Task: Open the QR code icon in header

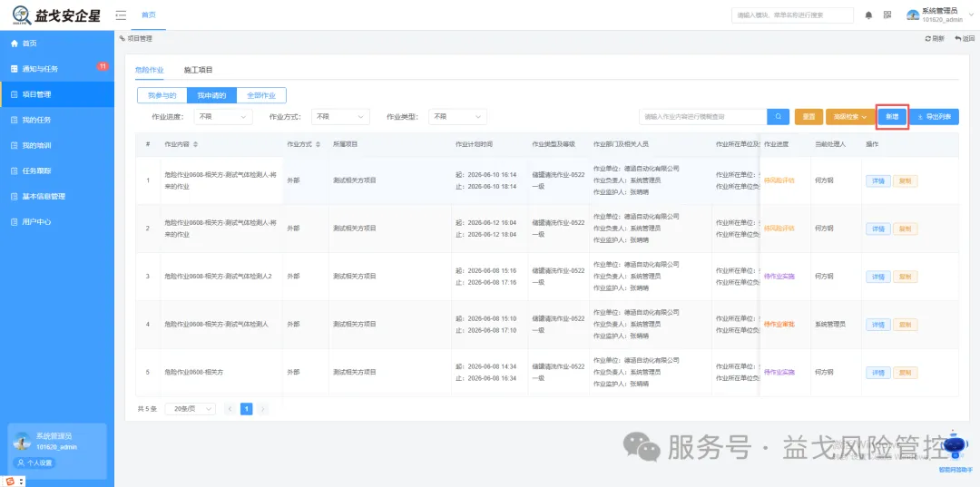Action: click(887, 15)
